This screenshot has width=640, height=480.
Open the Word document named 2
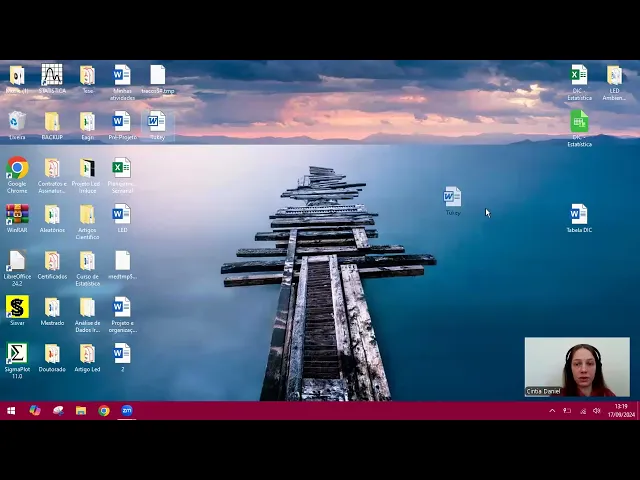(122, 358)
